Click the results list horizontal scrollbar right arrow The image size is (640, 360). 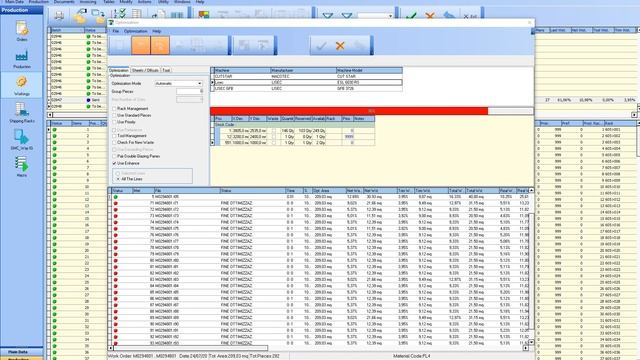point(525,348)
